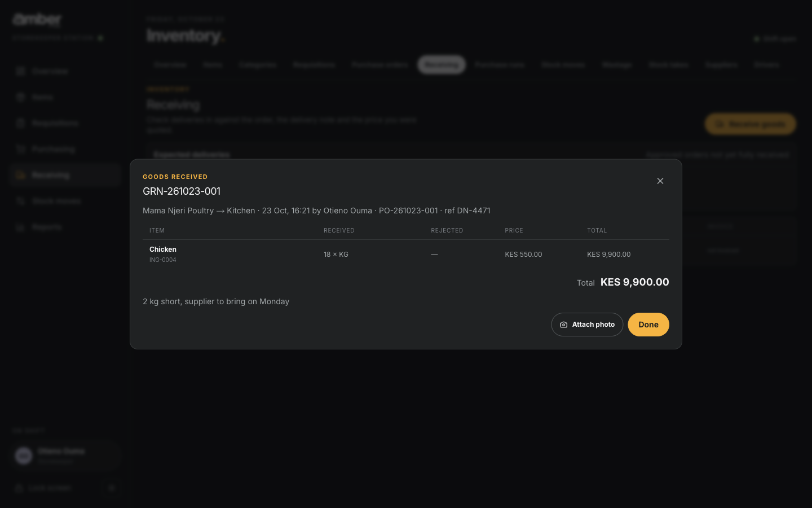Click the ING-0004 item code
Viewport: 812px width, 508px height.
point(162,260)
